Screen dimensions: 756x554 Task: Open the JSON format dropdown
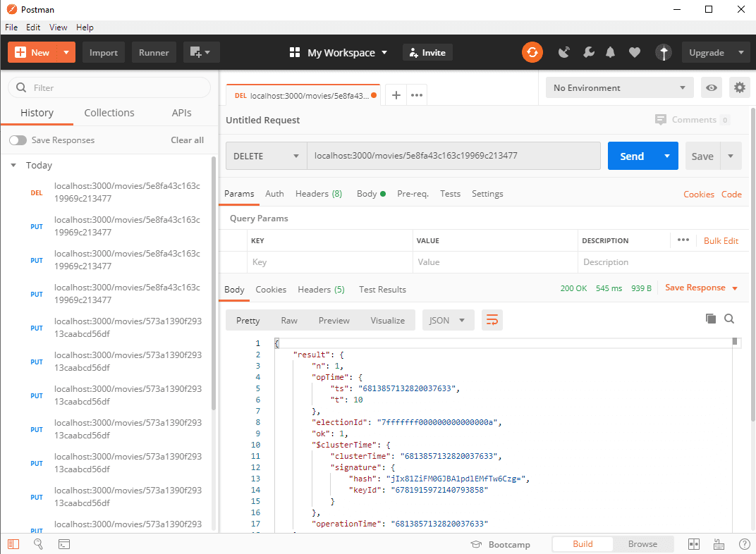(x=447, y=320)
